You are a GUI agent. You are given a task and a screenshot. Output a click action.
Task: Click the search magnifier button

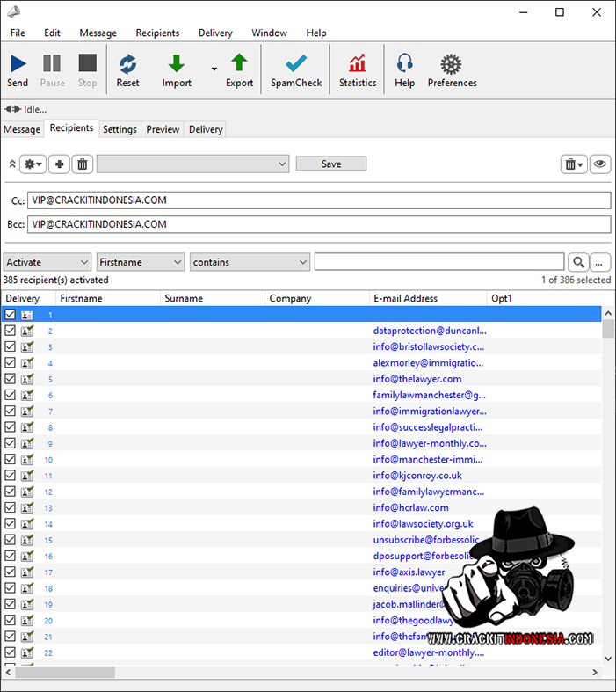577,262
